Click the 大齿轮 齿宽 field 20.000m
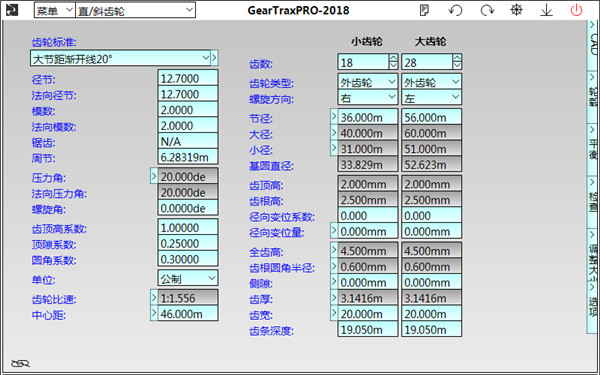Image resolution: width=600 pixels, height=375 pixels. [x=431, y=313]
